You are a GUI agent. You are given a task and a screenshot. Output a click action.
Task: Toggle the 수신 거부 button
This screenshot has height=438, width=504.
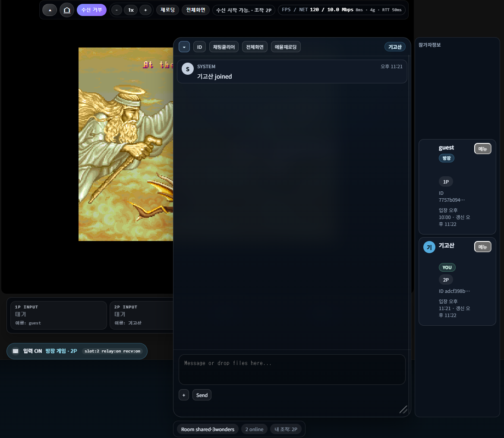(91, 10)
